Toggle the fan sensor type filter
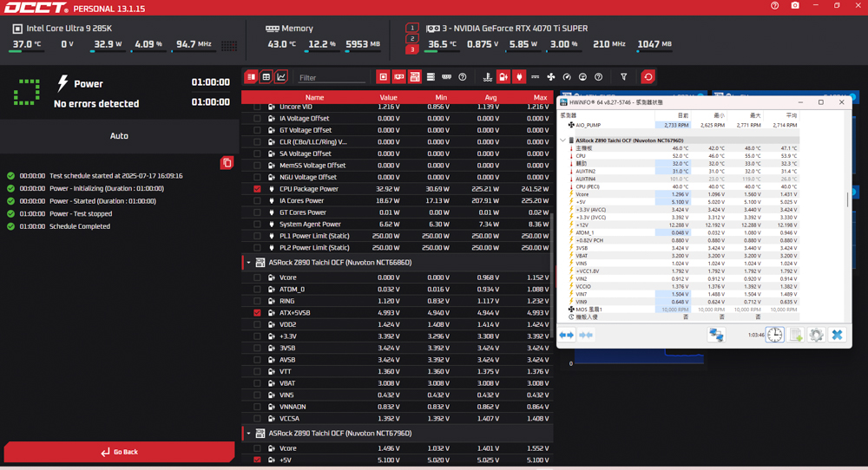Viewport: 868px width, 470px height. click(551, 77)
